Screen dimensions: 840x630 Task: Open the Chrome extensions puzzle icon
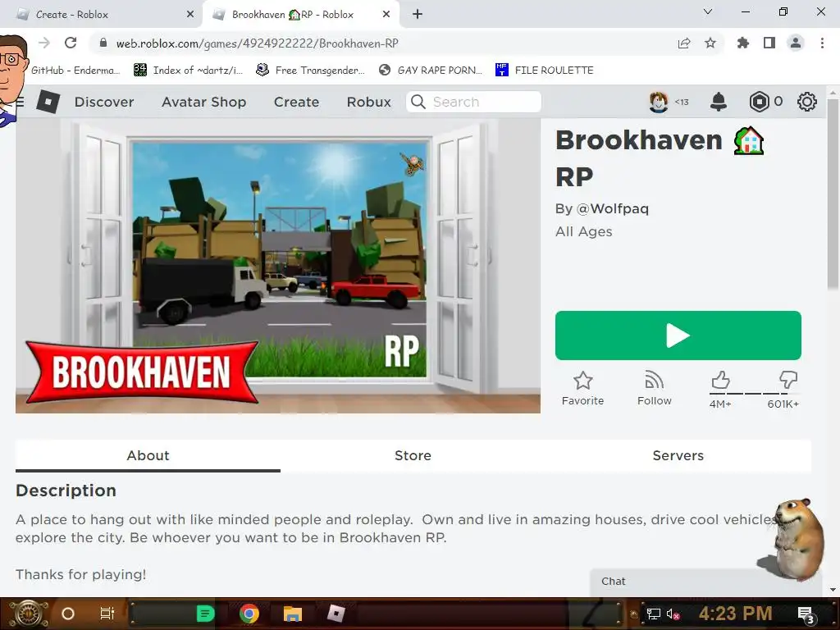click(743, 43)
